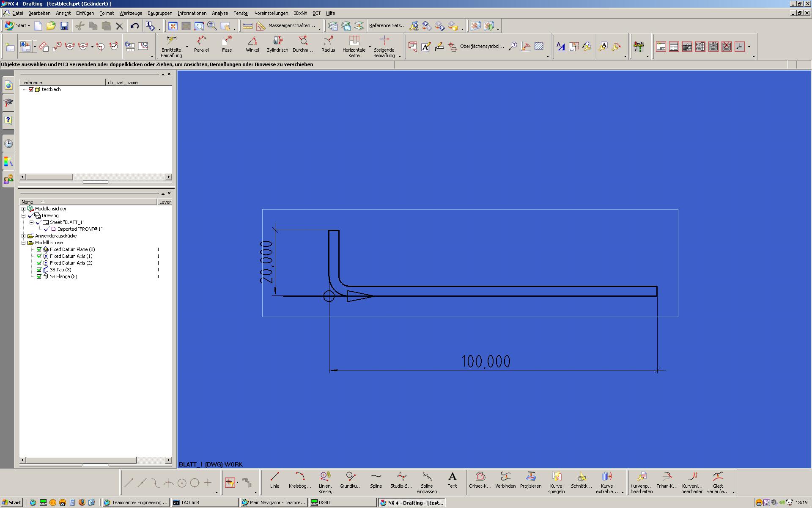The width and height of the screenshot is (812, 508).
Task: Open the Start dropdown in toolbar
Action: pyautogui.click(x=17, y=26)
